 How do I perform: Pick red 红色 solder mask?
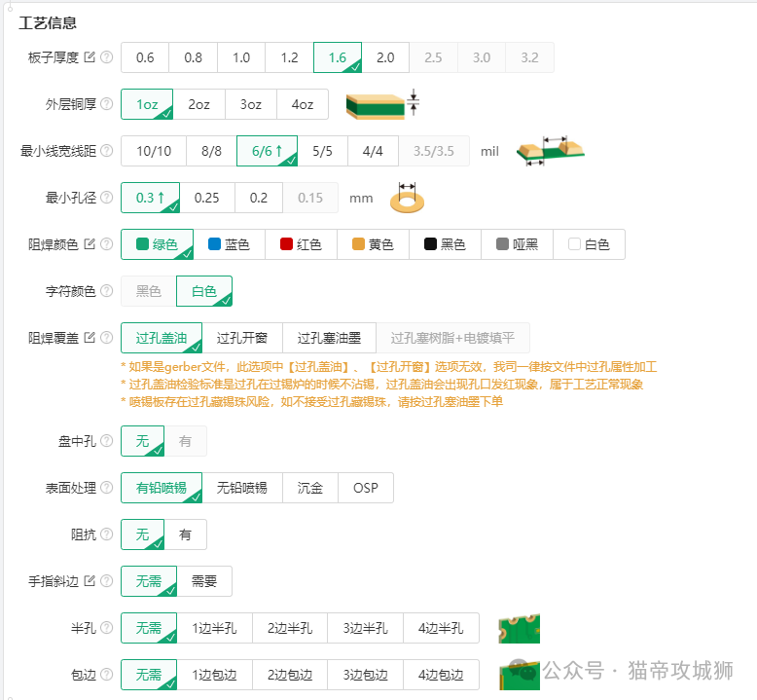tap(301, 244)
